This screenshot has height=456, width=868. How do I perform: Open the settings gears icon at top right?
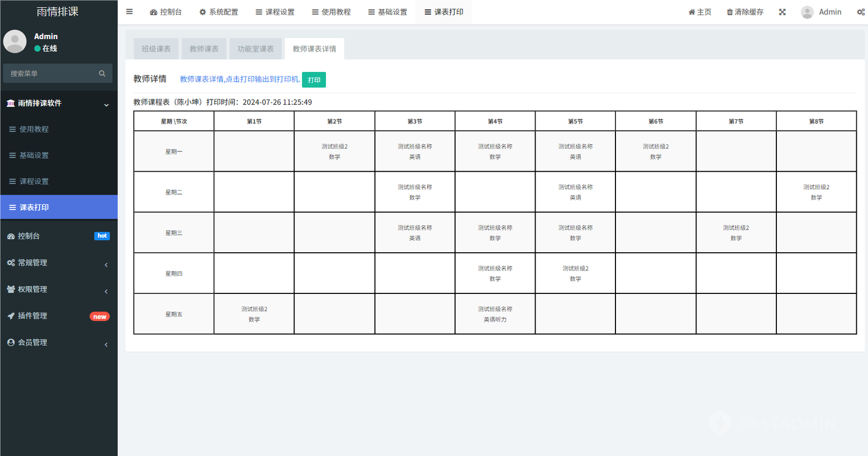(x=860, y=12)
